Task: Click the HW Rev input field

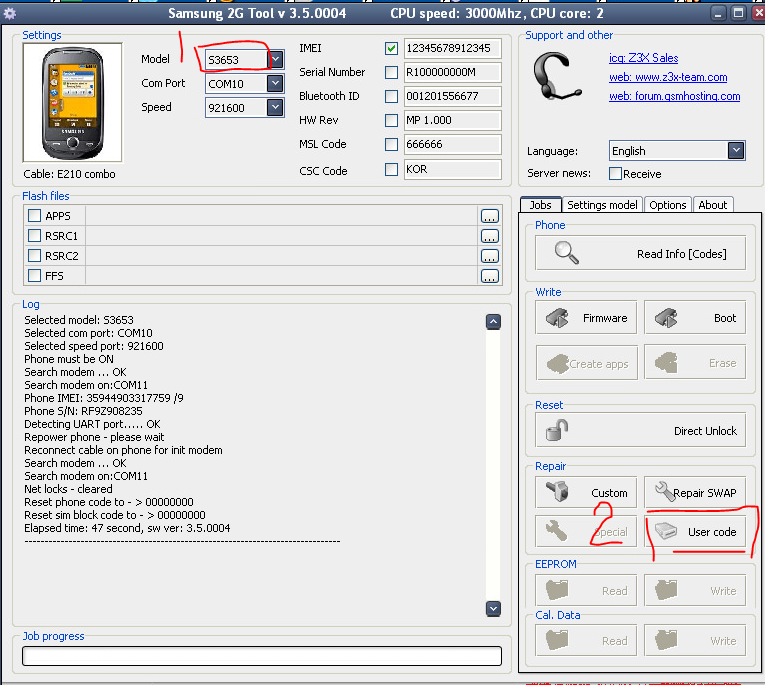Action: 452,120
